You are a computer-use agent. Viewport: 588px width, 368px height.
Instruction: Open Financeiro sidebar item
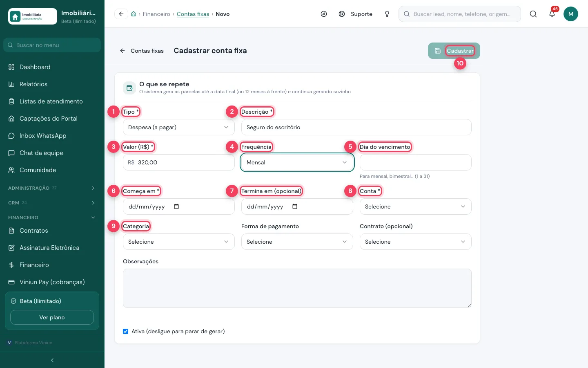tap(52, 265)
